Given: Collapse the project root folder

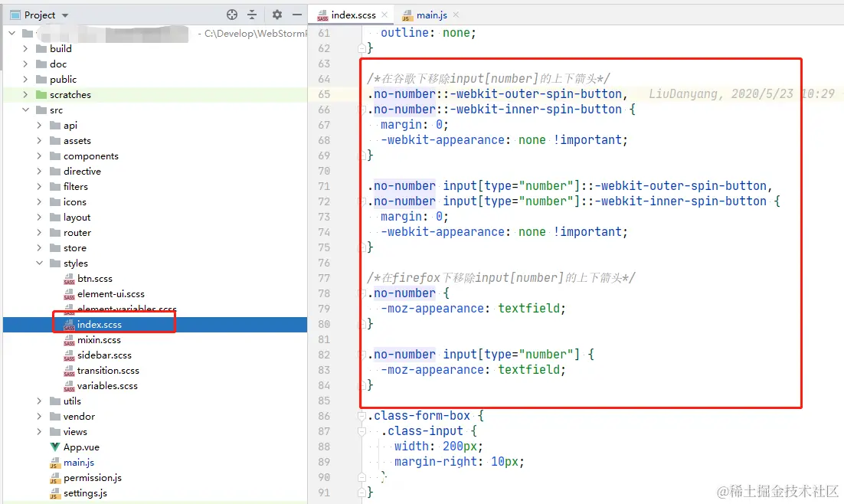Looking at the screenshot, I should click(x=11, y=34).
